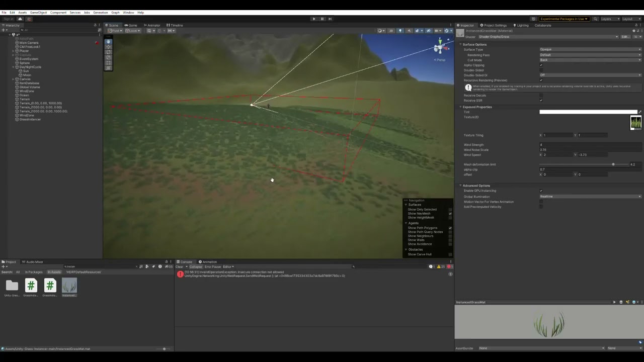Click the Console tab error count icon

[449, 266]
